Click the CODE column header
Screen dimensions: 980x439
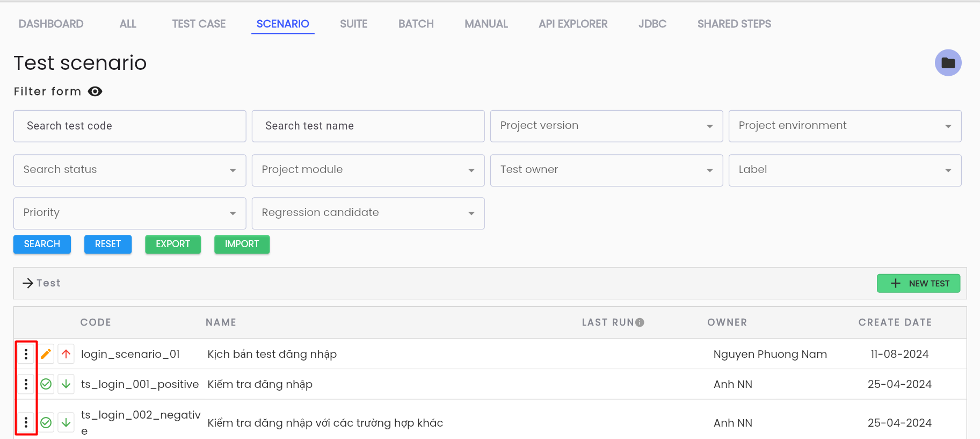[x=96, y=322]
